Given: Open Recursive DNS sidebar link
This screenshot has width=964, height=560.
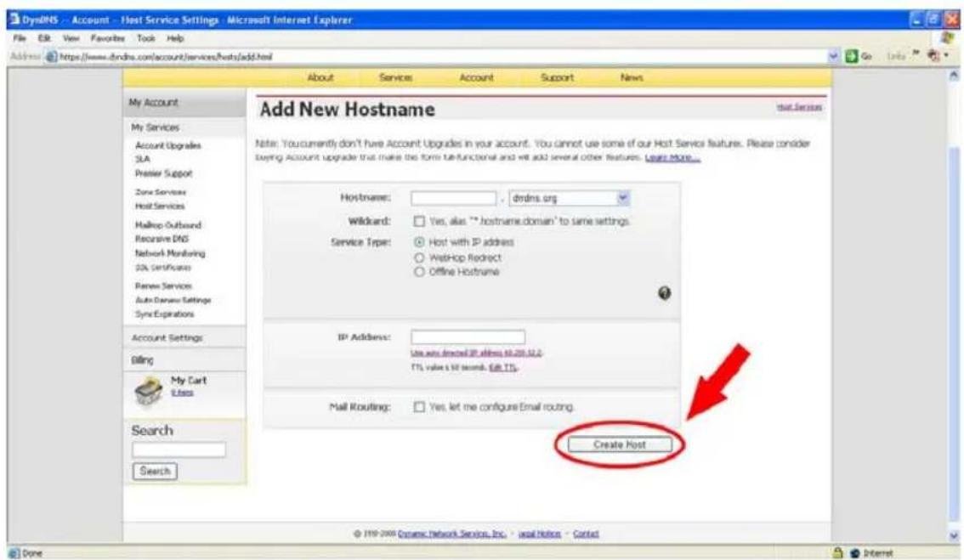Looking at the screenshot, I should pos(162,239).
